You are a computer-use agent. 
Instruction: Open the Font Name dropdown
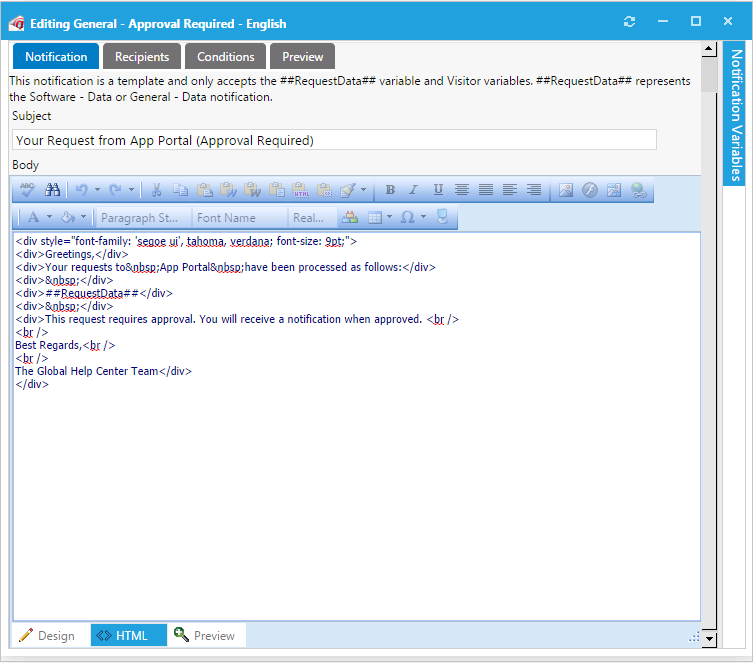pyautogui.click(x=238, y=217)
